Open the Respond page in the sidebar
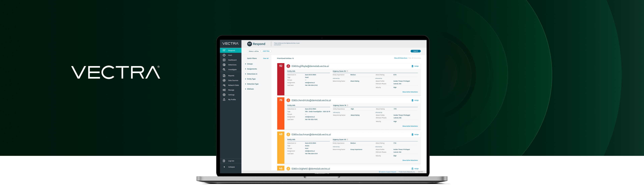This screenshot has height=186, width=644. tap(230, 50)
